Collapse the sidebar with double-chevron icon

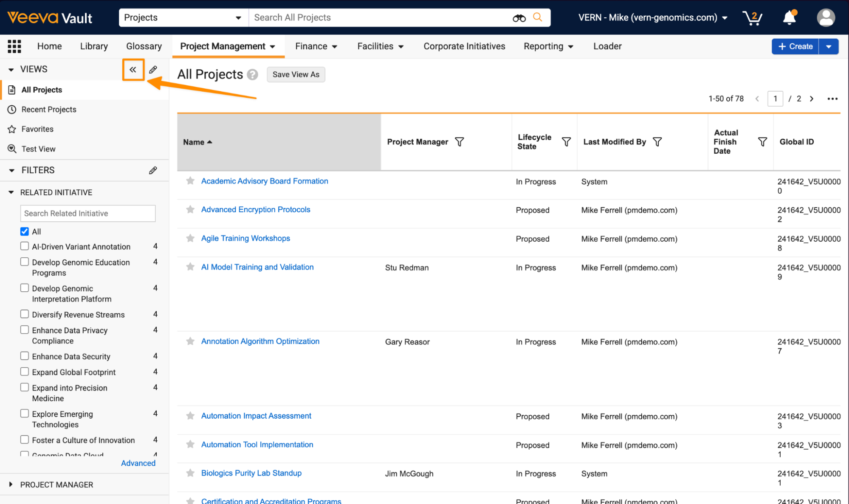[133, 70]
